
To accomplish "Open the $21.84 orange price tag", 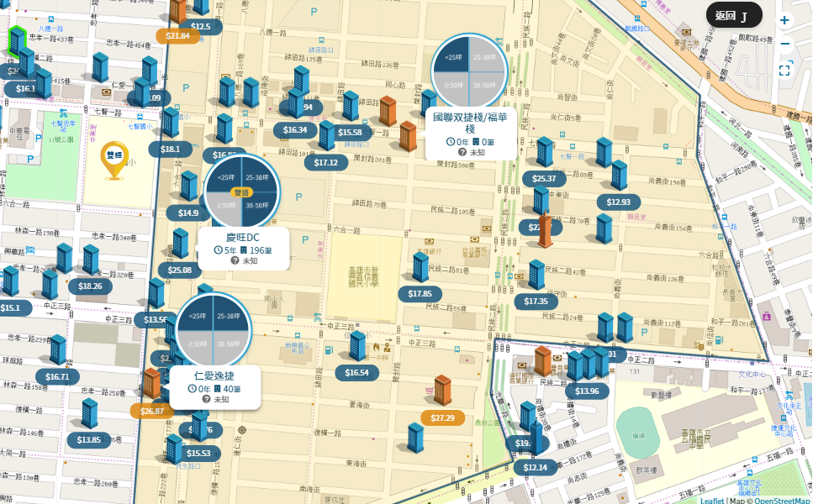I will 178,36.
